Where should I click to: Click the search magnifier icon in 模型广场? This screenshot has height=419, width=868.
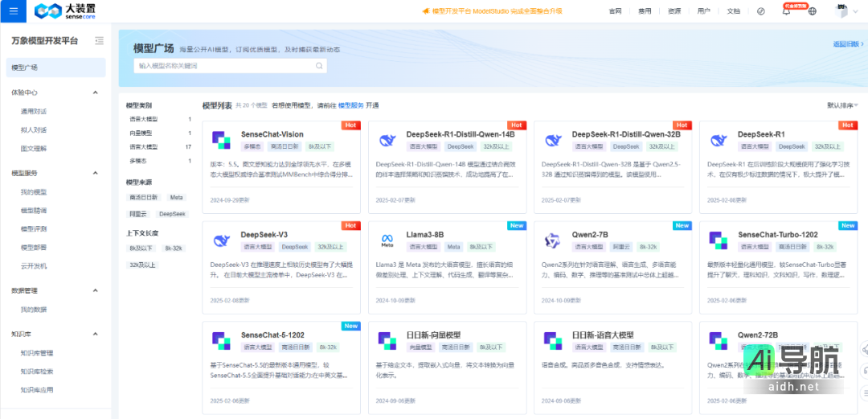pos(319,65)
